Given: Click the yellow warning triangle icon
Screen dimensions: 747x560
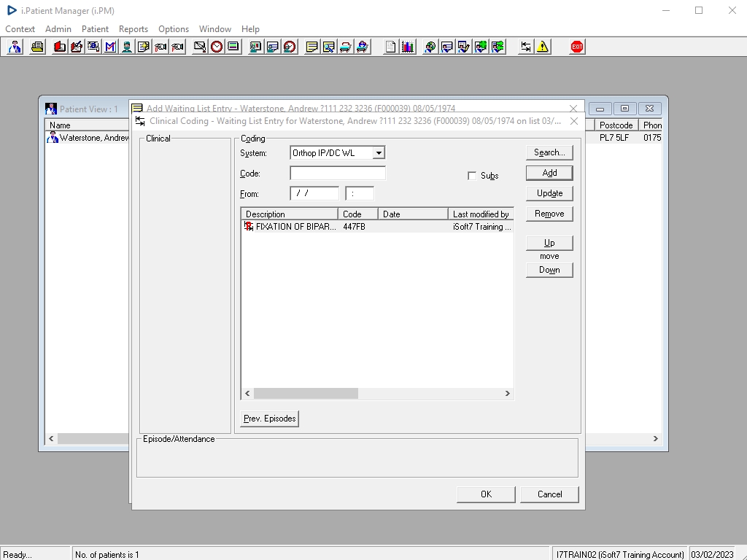Looking at the screenshot, I should pos(542,47).
